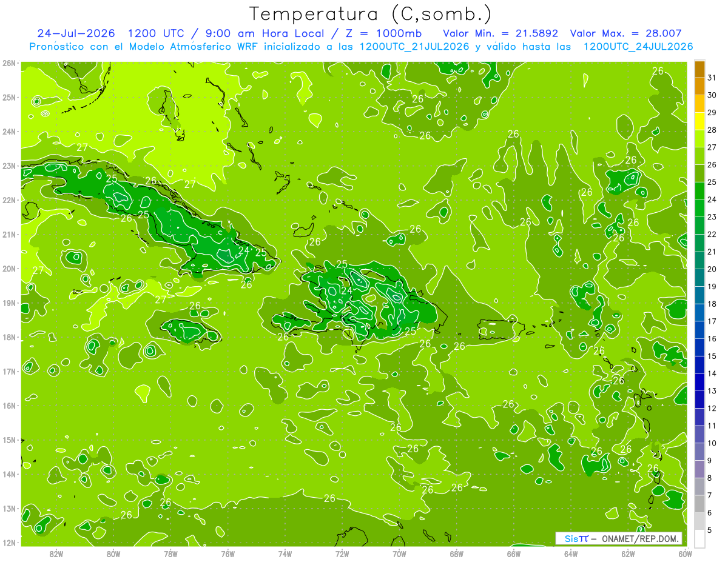Image resolution: width=728 pixels, height=562 pixels.
Task: Click the color bar scale label 5
Action: click(710, 530)
